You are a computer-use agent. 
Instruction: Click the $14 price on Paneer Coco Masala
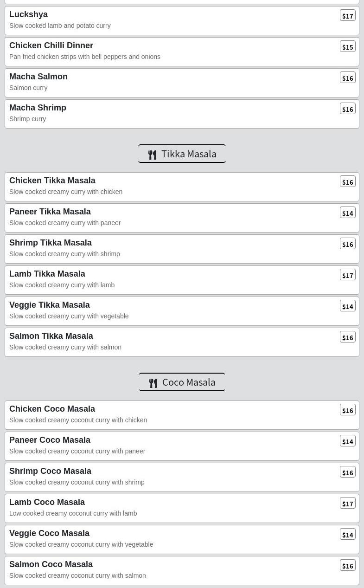[347, 441]
